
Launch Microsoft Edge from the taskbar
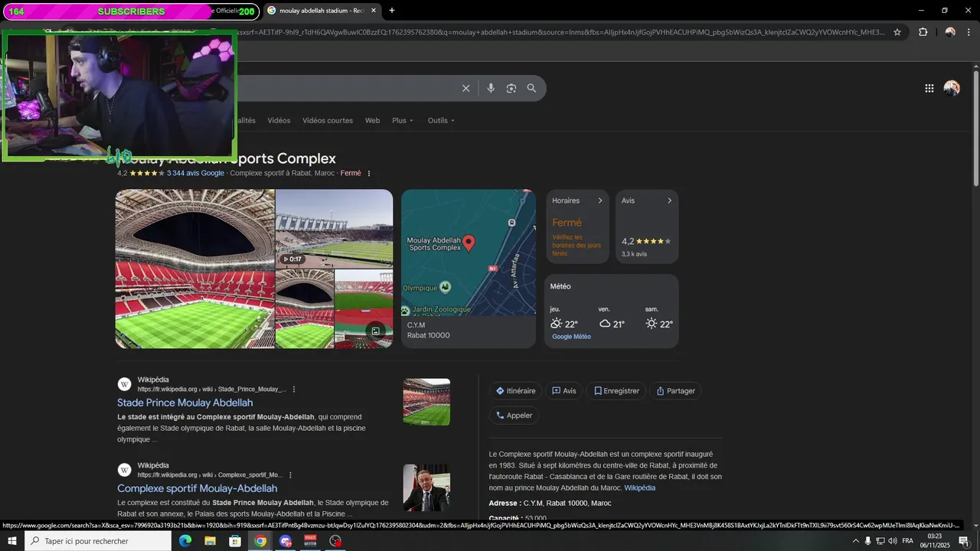(185, 541)
